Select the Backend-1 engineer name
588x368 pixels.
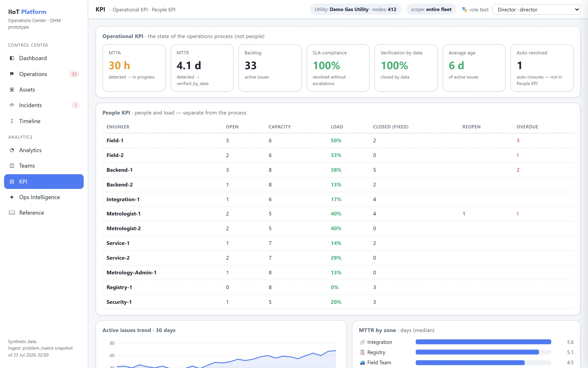[120, 170]
